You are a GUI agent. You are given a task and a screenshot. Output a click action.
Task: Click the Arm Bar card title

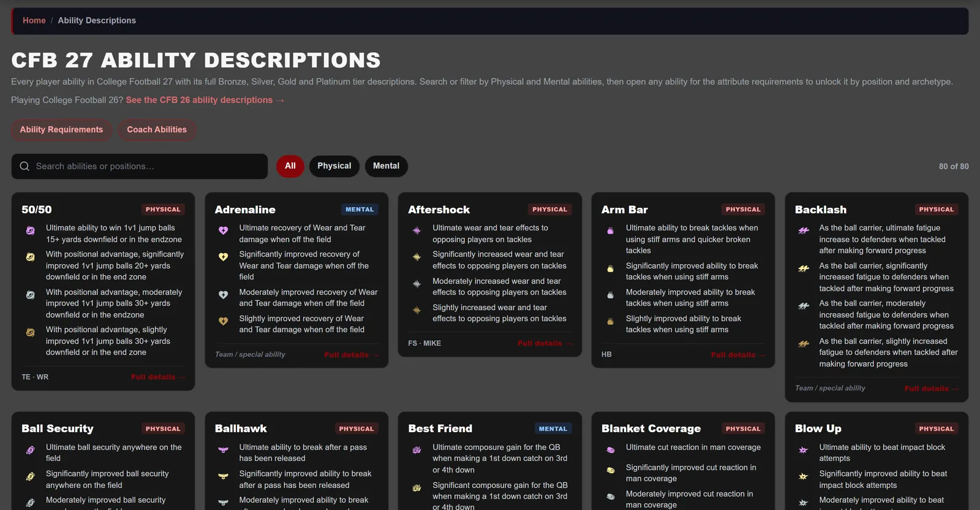(x=625, y=210)
